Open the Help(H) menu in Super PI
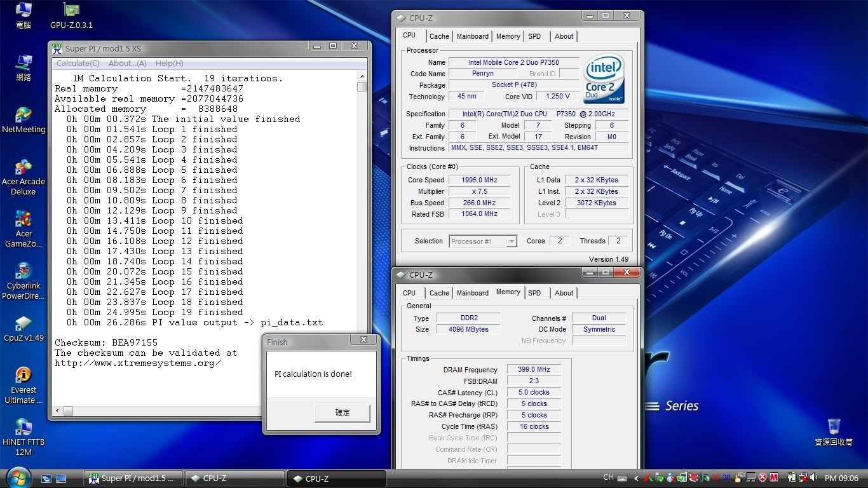Viewport: 868px width, 488px height. pos(169,64)
